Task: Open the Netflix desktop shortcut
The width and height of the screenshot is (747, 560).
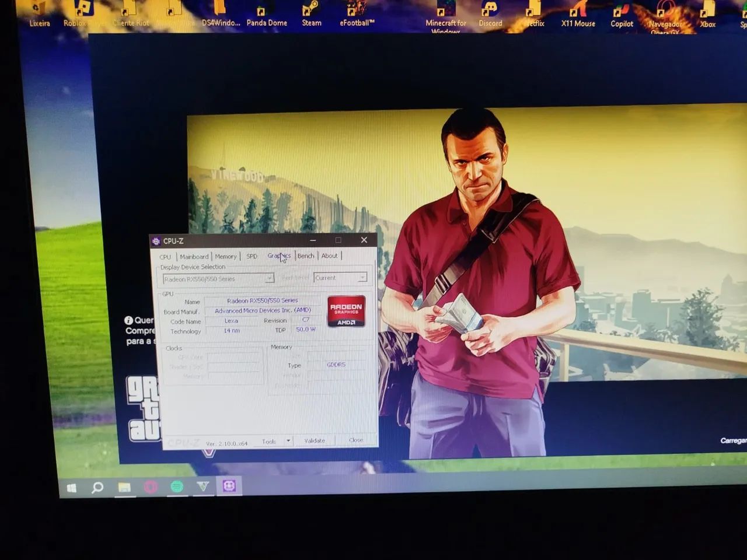Action: (534, 14)
